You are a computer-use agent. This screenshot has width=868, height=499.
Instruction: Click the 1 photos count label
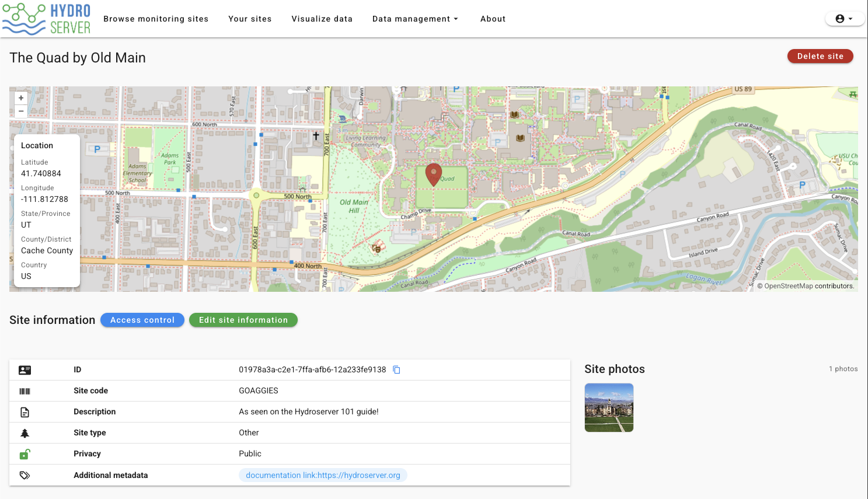pyautogui.click(x=843, y=369)
